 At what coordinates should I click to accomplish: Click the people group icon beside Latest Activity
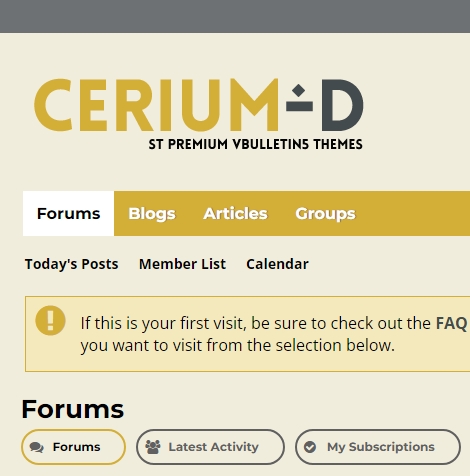(x=153, y=447)
